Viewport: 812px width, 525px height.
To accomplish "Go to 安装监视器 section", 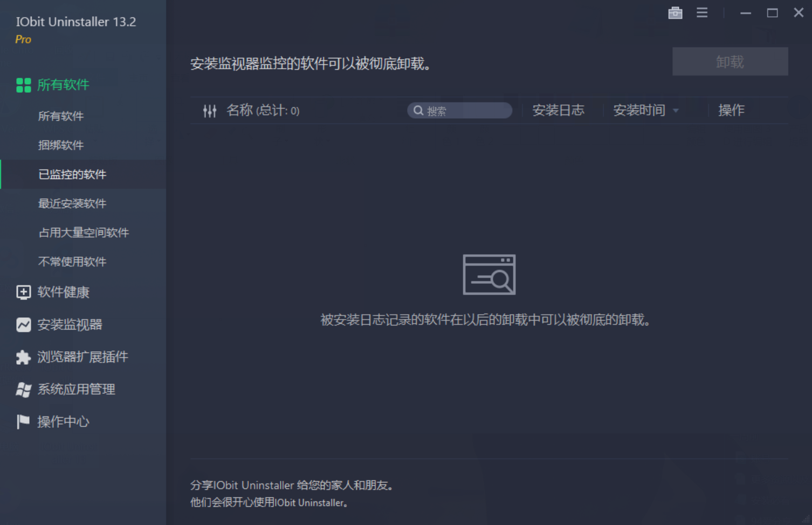I will (70, 324).
